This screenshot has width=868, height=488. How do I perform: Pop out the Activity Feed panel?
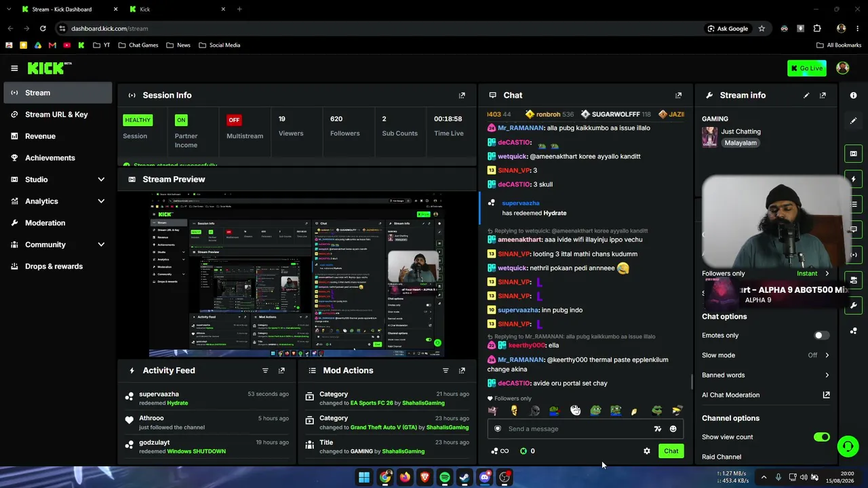pyautogui.click(x=281, y=371)
